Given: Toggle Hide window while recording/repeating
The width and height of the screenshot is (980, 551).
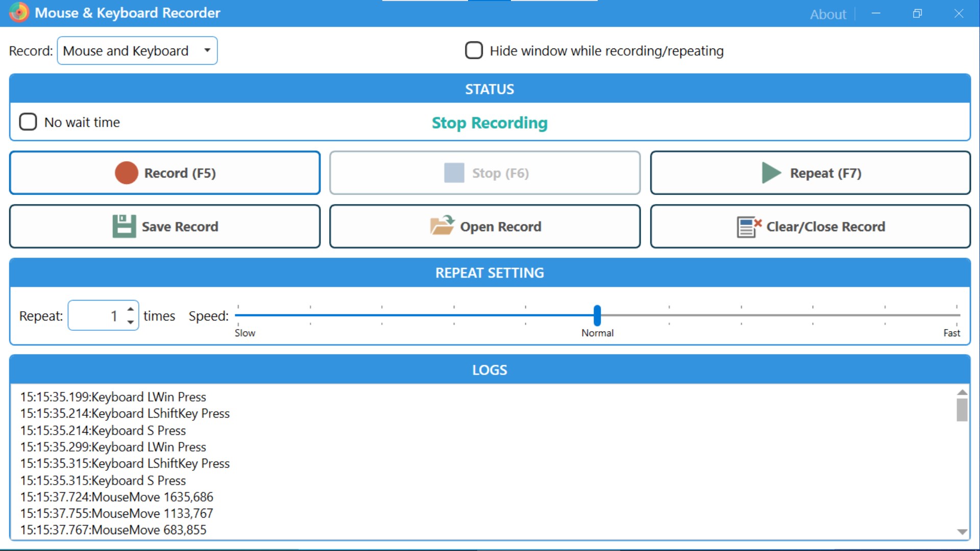Looking at the screenshot, I should pyautogui.click(x=474, y=51).
